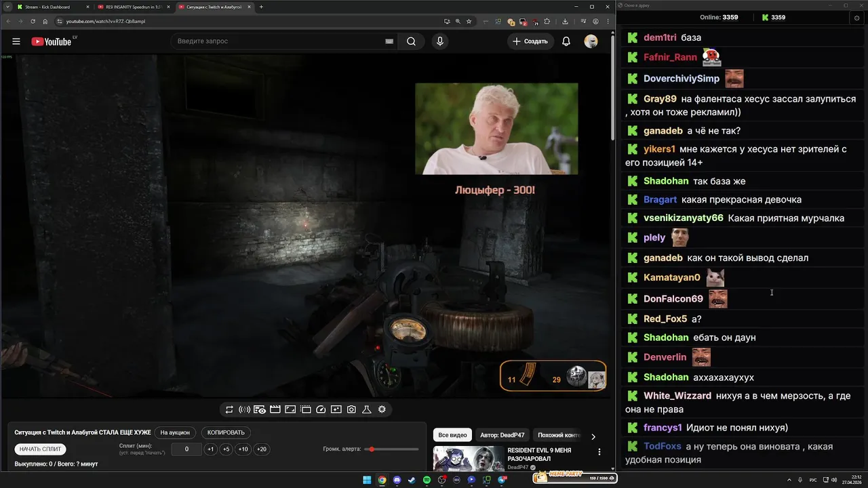The height and width of the screenshot is (488, 868).
Task: Click the 'На аукцион' button
Action: 175,432
